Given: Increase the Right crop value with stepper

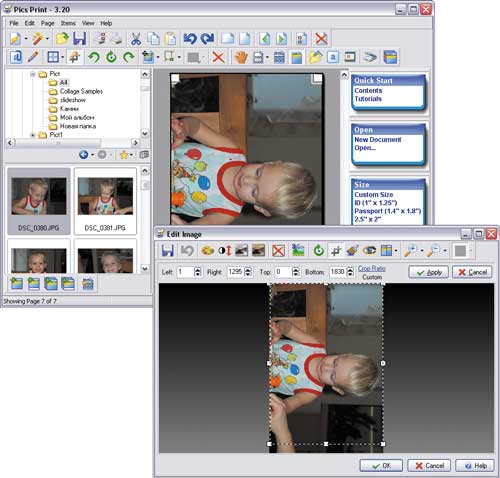Looking at the screenshot, I should (x=248, y=270).
